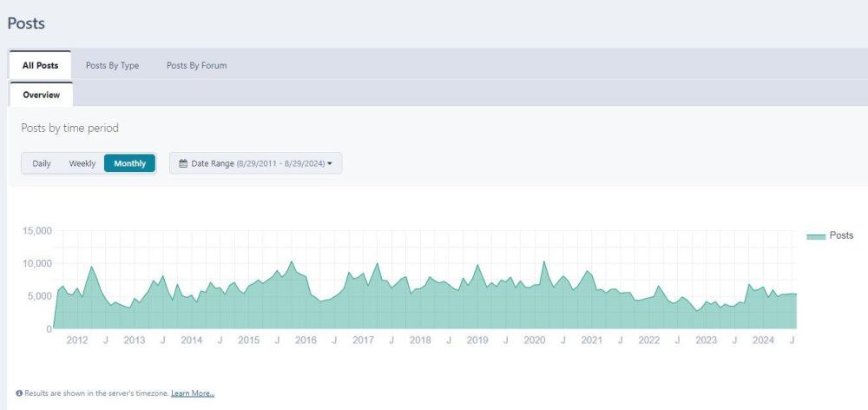868x410 pixels.
Task: Switch to the All Posts tab
Action: (x=40, y=65)
